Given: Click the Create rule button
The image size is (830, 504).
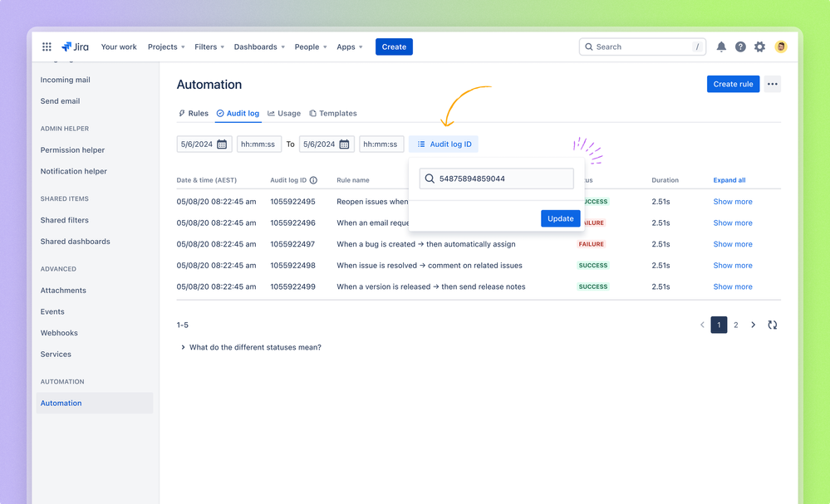Looking at the screenshot, I should click(x=733, y=84).
